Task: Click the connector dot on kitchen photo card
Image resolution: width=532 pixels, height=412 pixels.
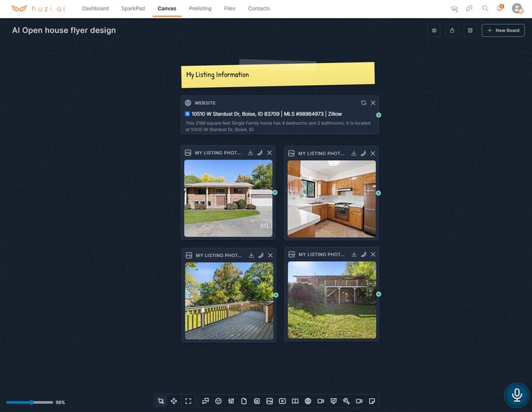Action: point(378,193)
